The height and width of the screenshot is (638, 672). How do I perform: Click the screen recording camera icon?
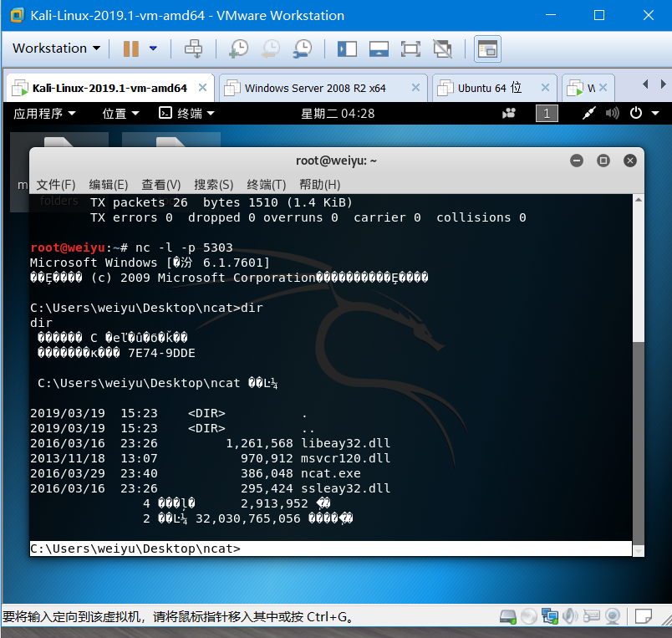509,113
